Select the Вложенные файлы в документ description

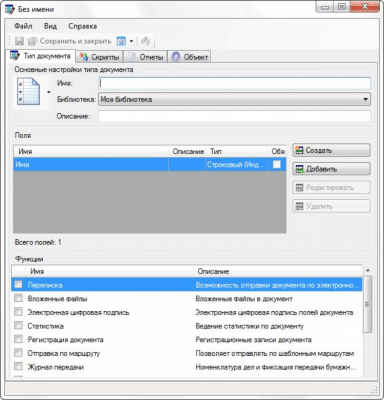pos(244,299)
